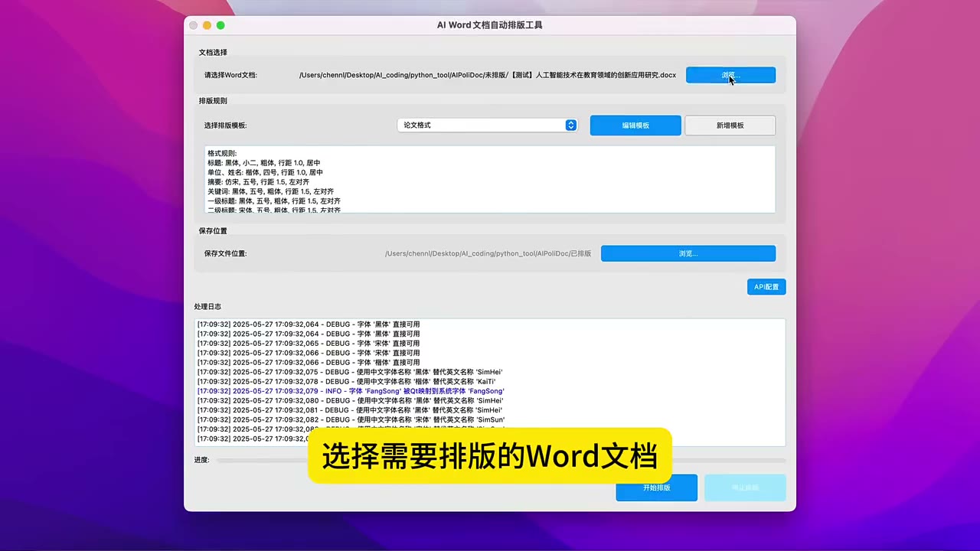Click inside the 格式规则 text box
The width and height of the screenshot is (980, 551).
point(490,179)
